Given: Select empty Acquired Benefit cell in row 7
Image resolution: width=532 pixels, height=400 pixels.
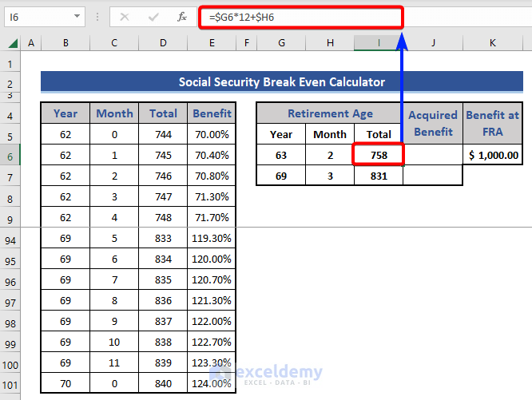Looking at the screenshot, I should 433,176.
